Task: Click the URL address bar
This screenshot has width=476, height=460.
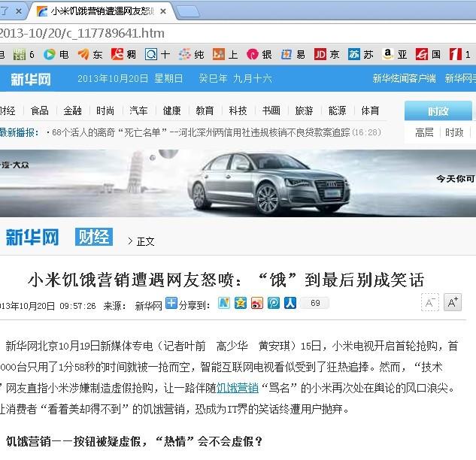Action: pos(237,33)
